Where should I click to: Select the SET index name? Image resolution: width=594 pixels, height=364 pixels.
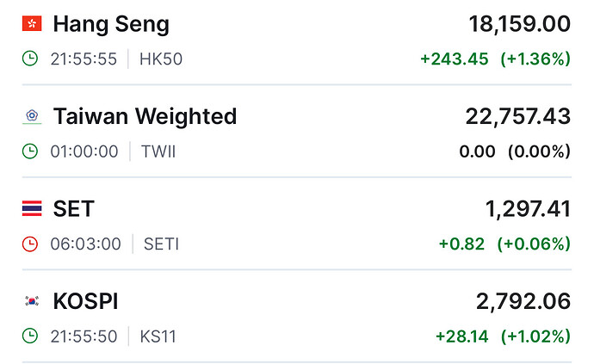click(x=74, y=208)
